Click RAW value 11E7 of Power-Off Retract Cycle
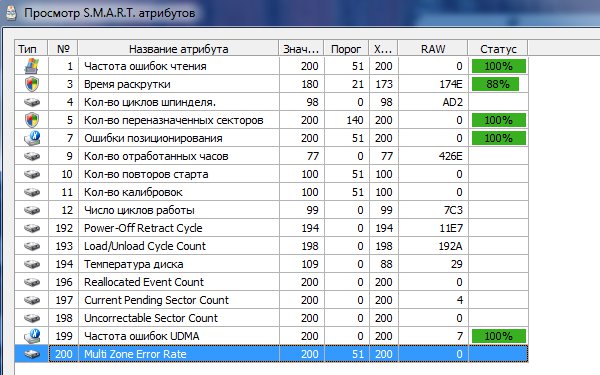The image size is (600, 375). (x=451, y=228)
